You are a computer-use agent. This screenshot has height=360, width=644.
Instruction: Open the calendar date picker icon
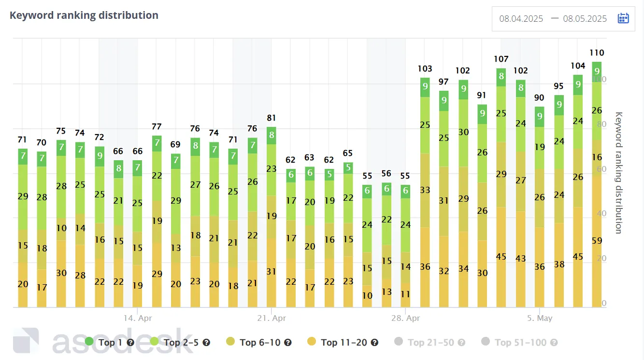(623, 18)
